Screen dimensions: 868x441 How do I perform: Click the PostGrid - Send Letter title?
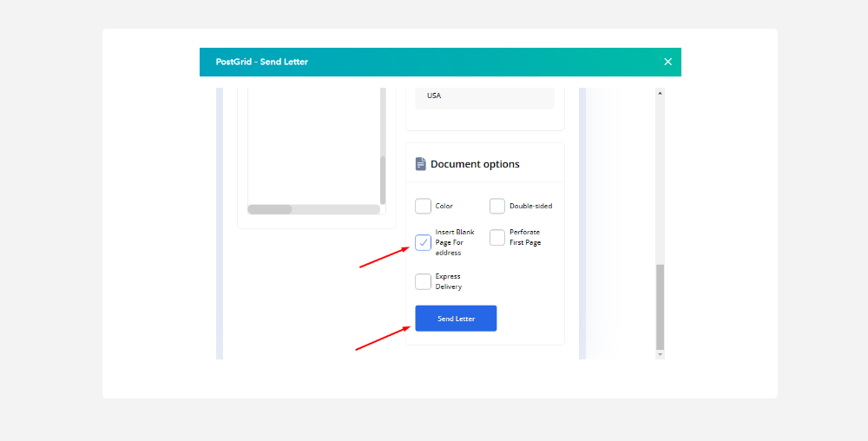pos(262,62)
